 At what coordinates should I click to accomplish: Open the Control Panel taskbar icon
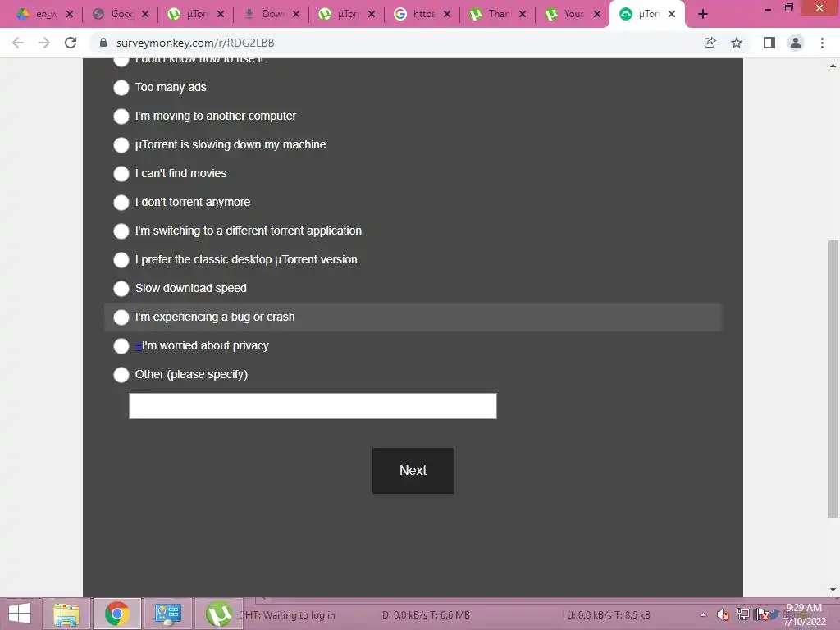click(x=168, y=614)
